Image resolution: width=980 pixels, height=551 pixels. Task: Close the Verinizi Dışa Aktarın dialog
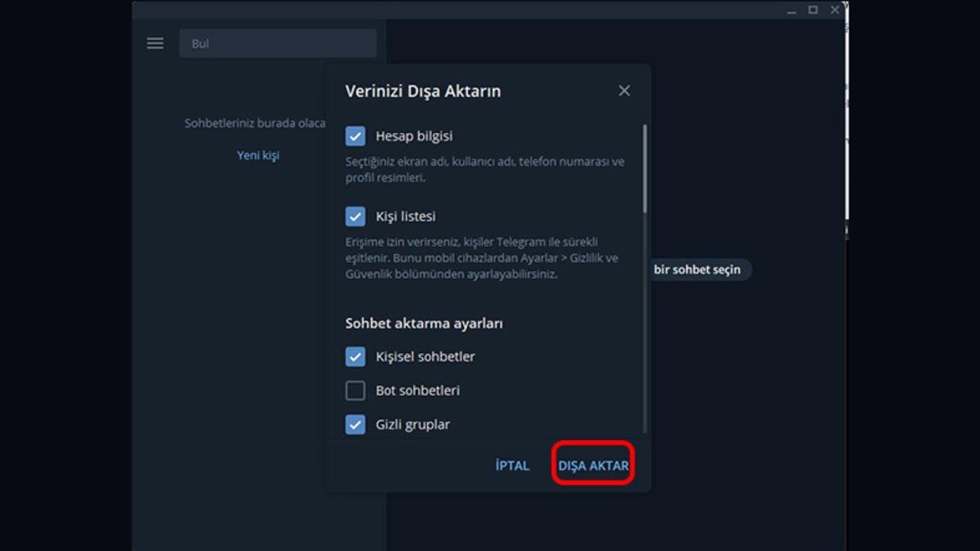tap(624, 91)
